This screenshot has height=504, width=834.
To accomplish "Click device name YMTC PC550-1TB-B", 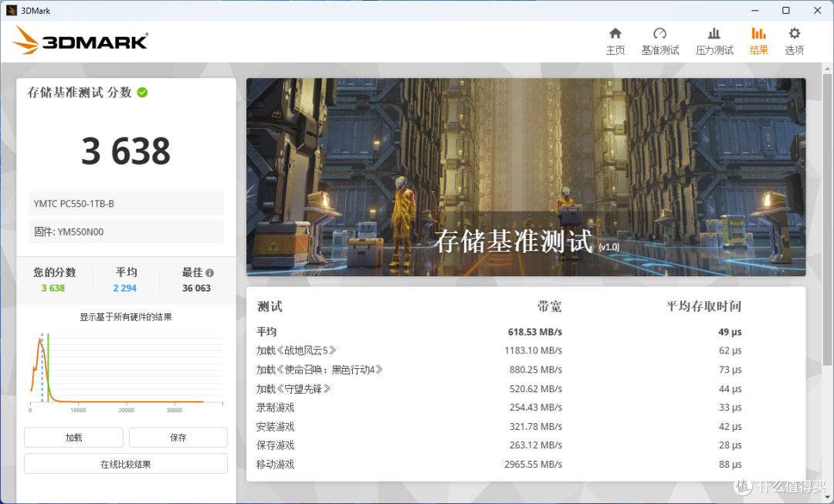I will [x=126, y=204].
